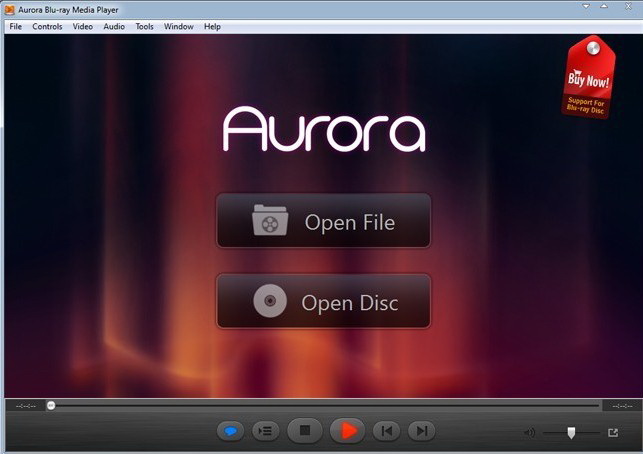Click the Aurora app icon in title bar

pyautogui.click(x=9, y=10)
